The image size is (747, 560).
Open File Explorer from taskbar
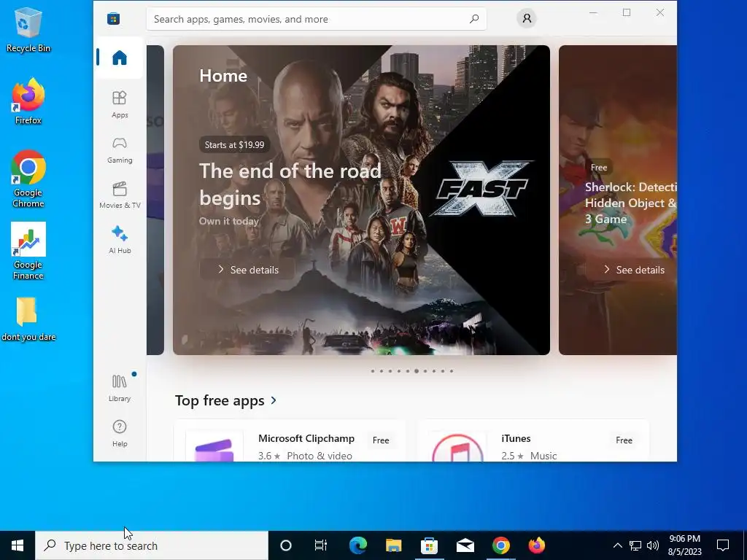pyautogui.click(x=393, y=545)
